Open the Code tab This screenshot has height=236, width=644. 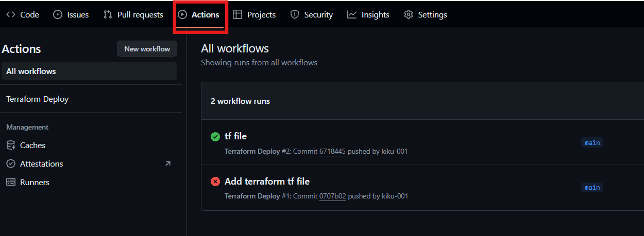(23, 15)
